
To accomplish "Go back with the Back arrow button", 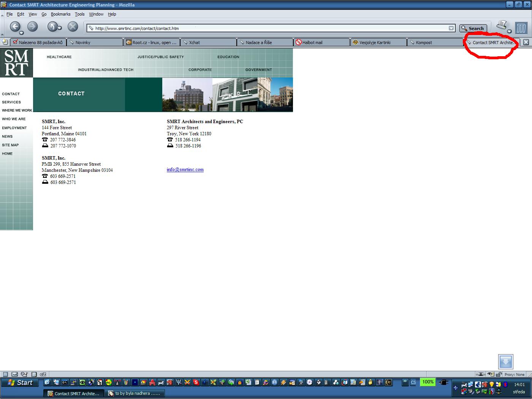I will (x=14, y=27).
